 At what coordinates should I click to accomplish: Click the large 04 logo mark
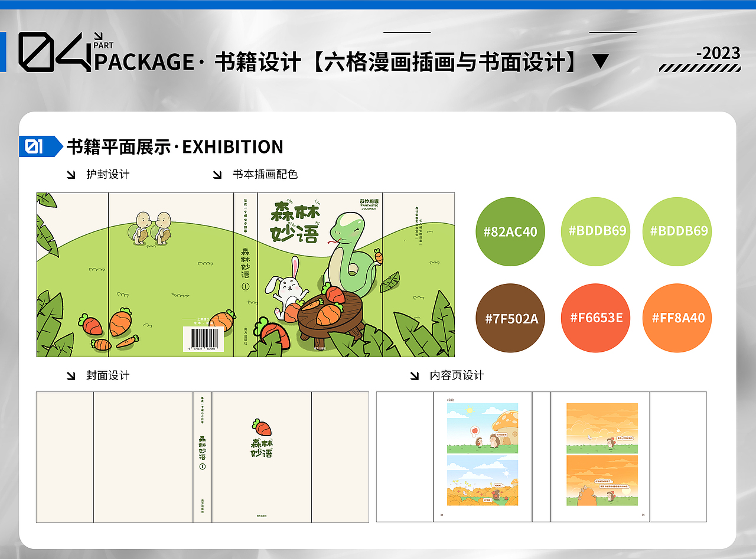pos(55,52)
